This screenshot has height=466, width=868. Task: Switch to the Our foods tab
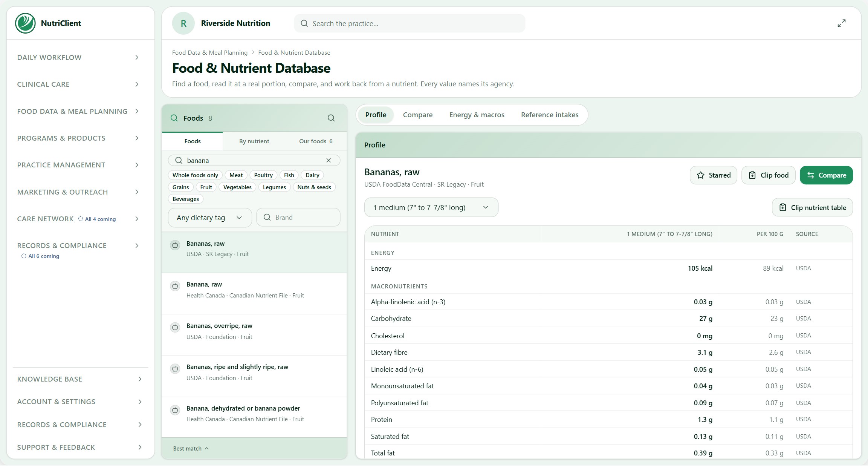click(x=316, y=141)
